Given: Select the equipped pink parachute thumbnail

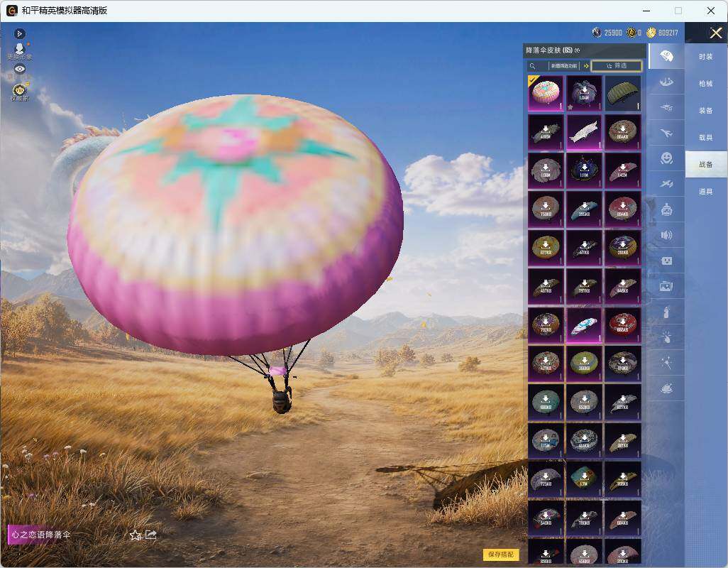Looking at the screenshot, I should tap(546, 93).
